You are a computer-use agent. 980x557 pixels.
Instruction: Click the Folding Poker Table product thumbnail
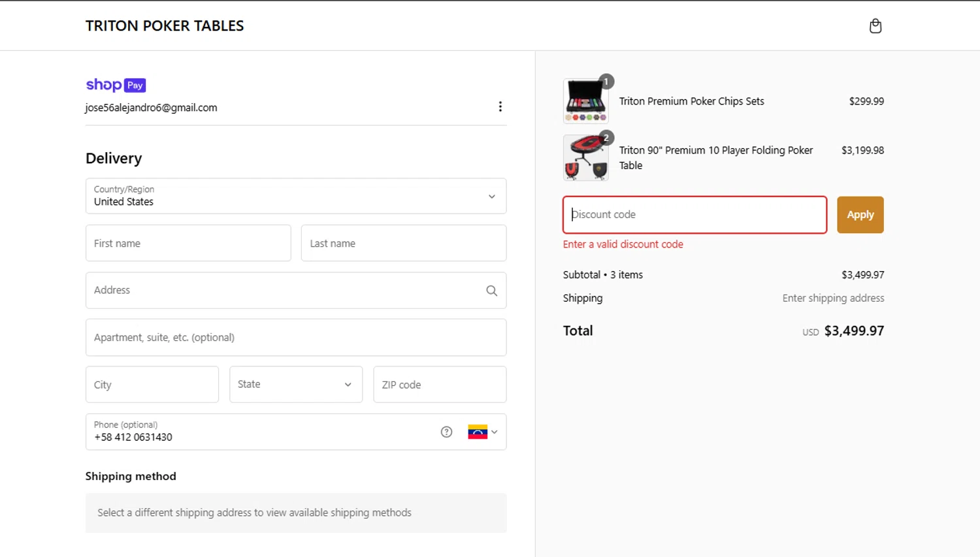coord(586,158)
